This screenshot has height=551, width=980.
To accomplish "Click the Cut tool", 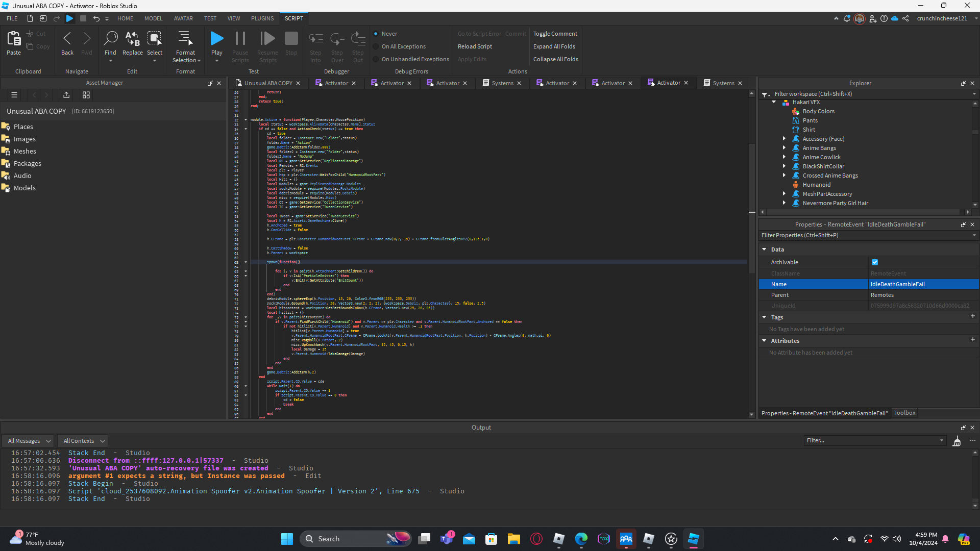I will click(36, 34).
